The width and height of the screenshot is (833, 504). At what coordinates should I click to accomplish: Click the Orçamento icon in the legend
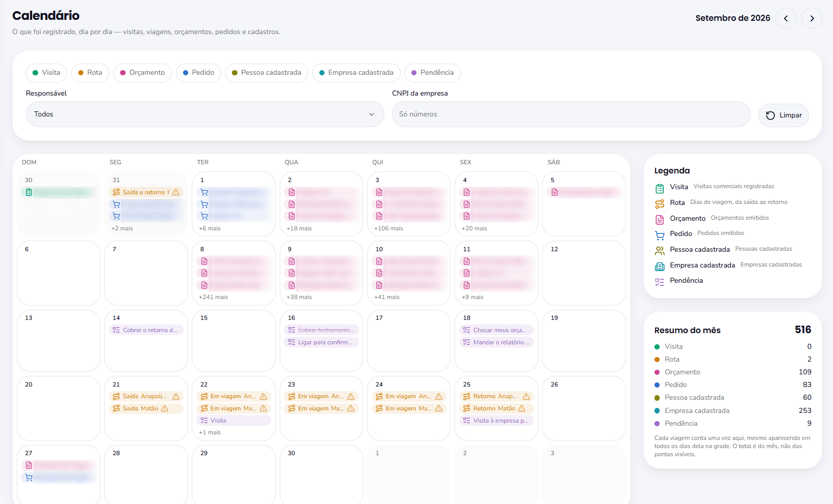pyautogui.click(x=660, y=220)
